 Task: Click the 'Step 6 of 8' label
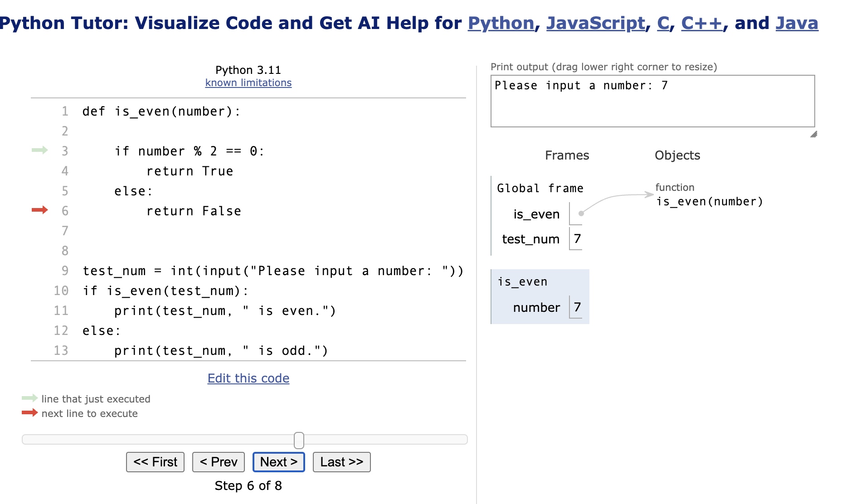tap(248, 486)
